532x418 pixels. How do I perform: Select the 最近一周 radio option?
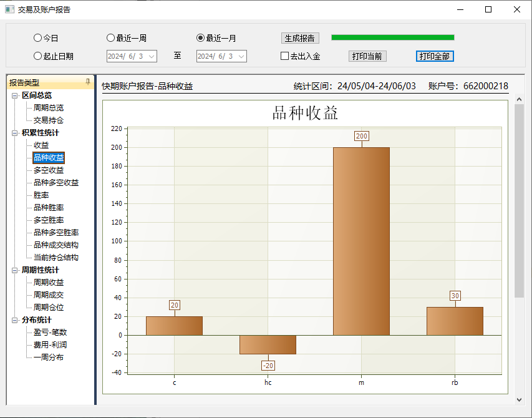[x=111, y=38]
